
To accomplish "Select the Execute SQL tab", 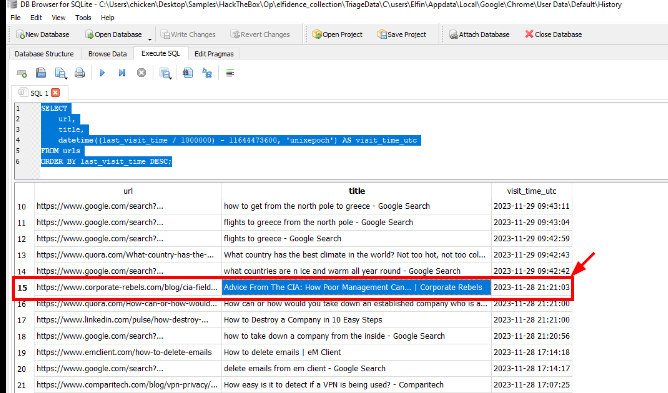I will 161,53.
